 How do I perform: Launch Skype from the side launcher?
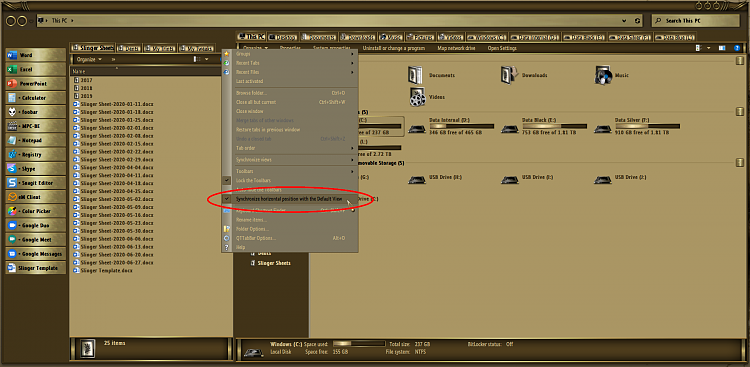click(36, 169)
